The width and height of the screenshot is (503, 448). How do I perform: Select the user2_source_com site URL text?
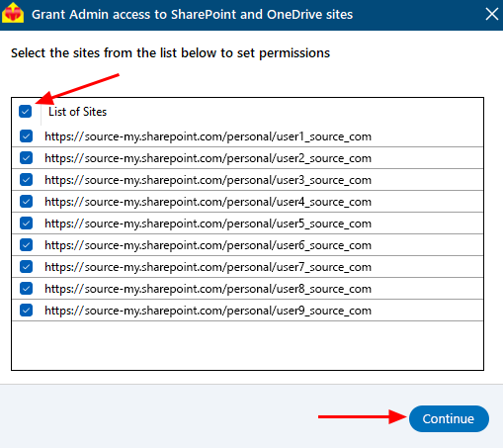point(208,158)
